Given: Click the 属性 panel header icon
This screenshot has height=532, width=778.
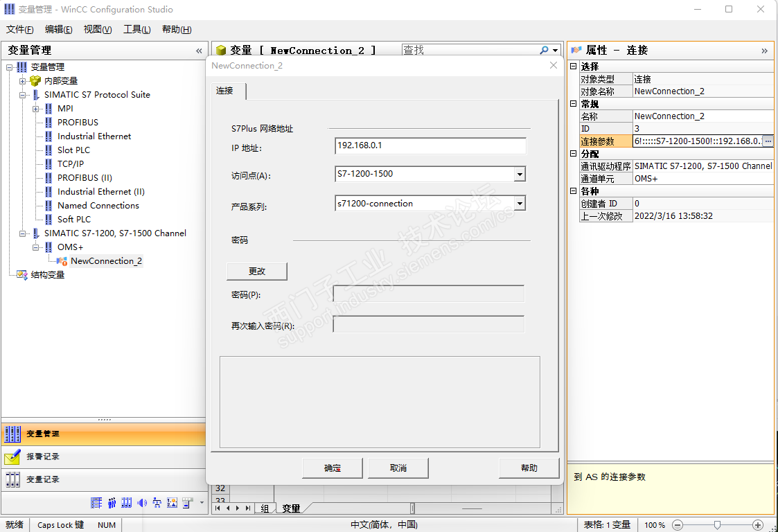Looking at the screenshot, I should click(x=576, y=50).
